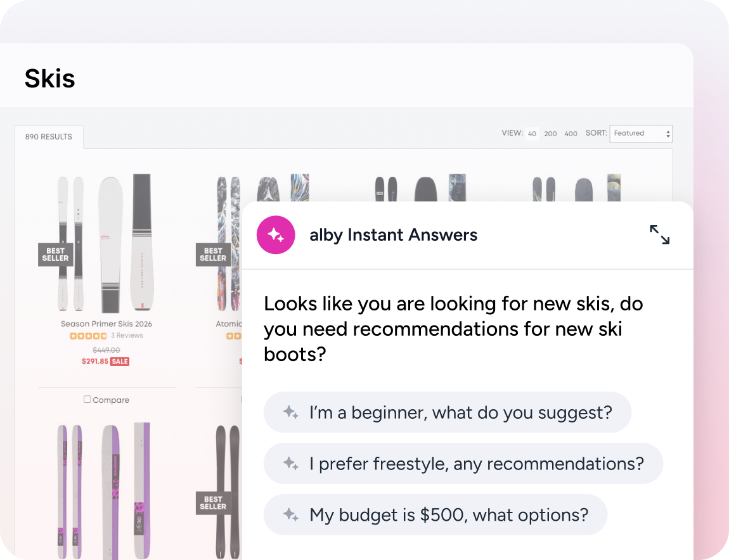Click the sparkle icon beside beginner suggestion
Viewport: 729px width, 560px height.
pos(291,412)
